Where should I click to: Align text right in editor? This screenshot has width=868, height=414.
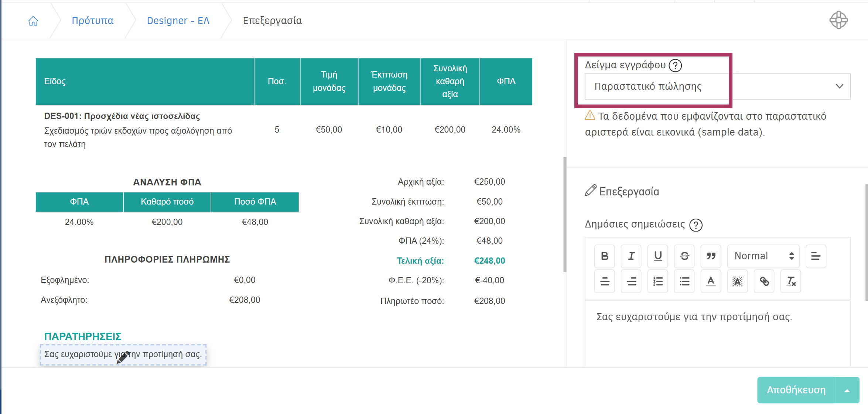coord(631,281)
